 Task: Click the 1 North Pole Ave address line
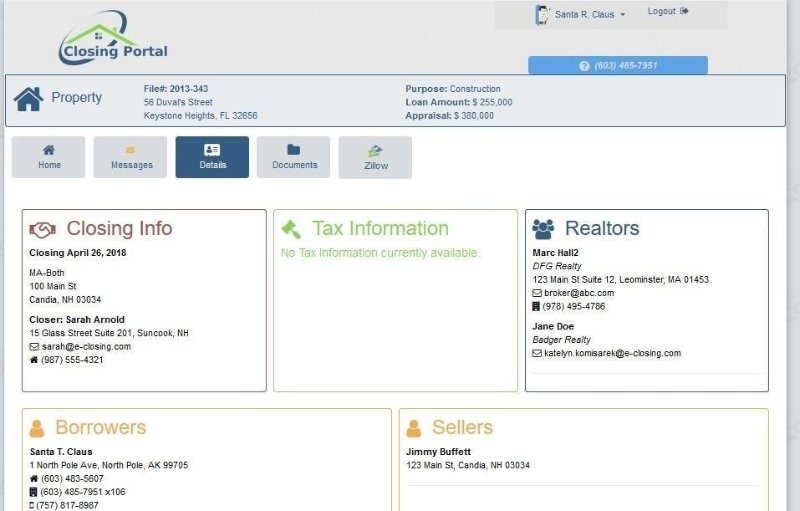[109, 465]
